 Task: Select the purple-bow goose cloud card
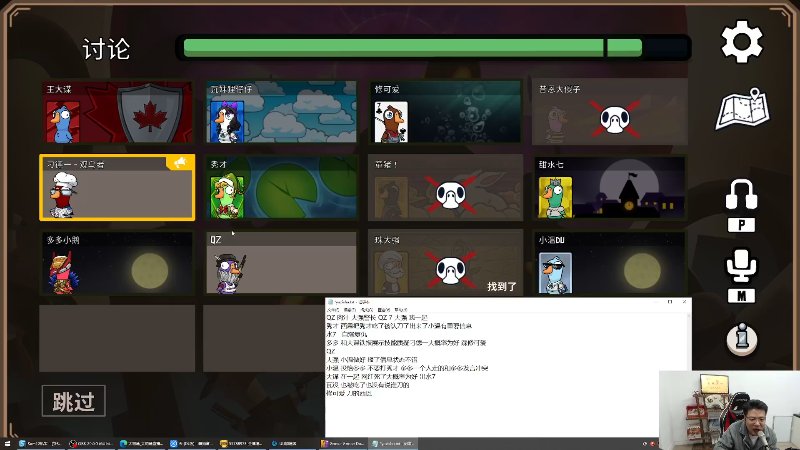tap(281, 112)
